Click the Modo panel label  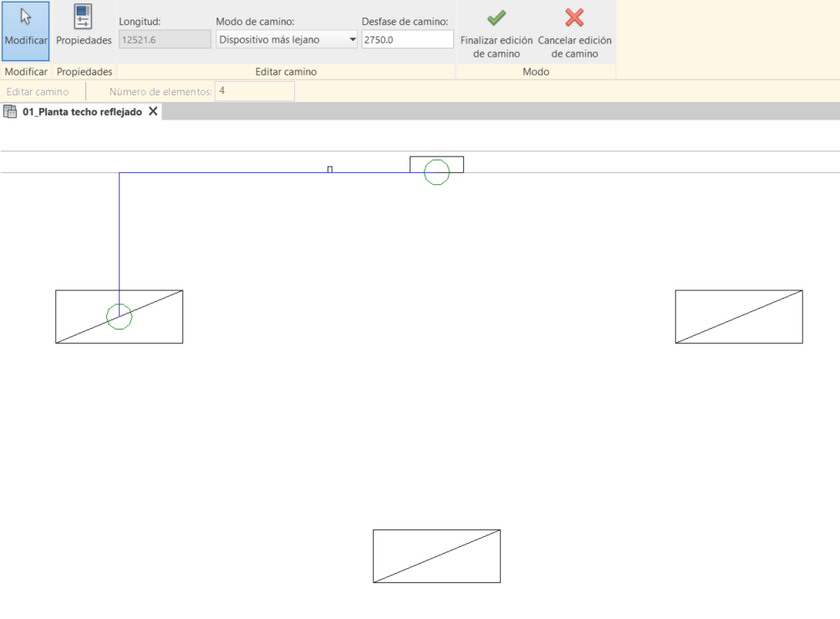[x=536, y=72]
